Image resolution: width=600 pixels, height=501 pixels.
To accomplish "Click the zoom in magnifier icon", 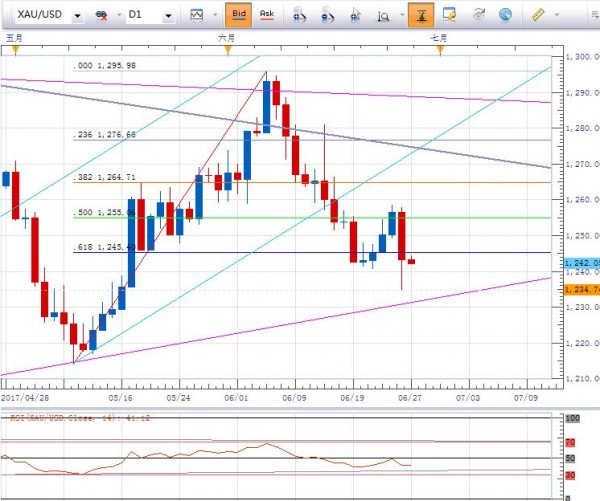I will (300, 15).
